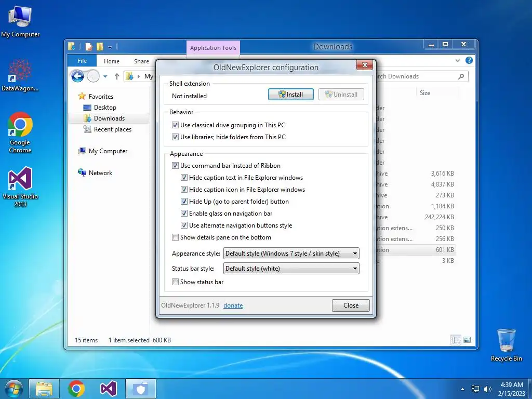Open File Explorer from taskbar
This screenshot has height=399, width=532.
(x=44, y=389)
